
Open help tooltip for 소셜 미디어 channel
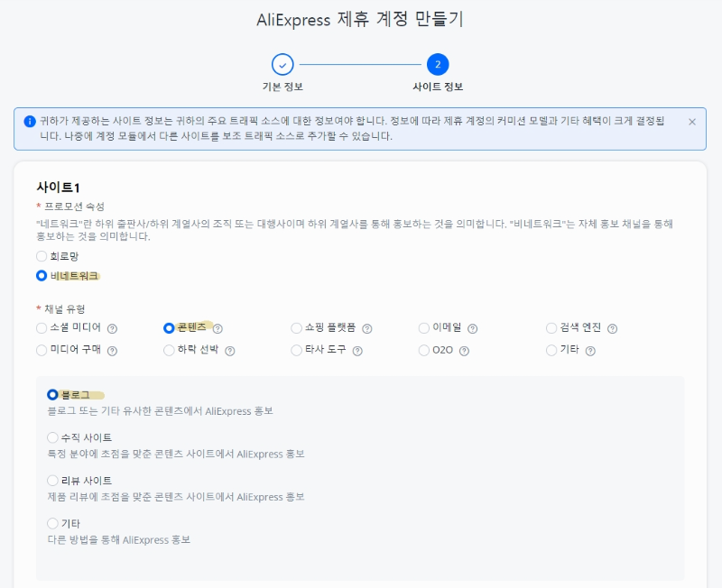point(110,328)
